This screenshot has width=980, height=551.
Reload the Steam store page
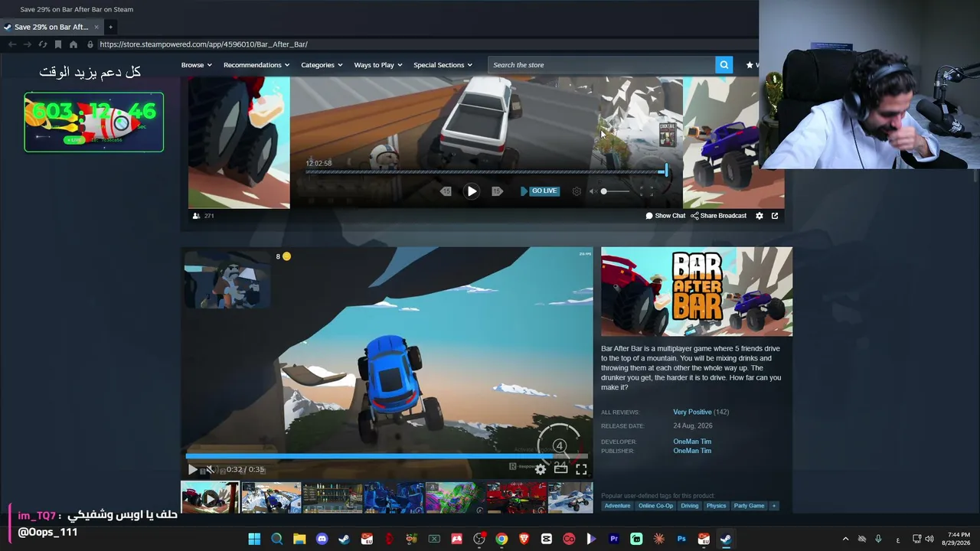[x=43, y=44]
